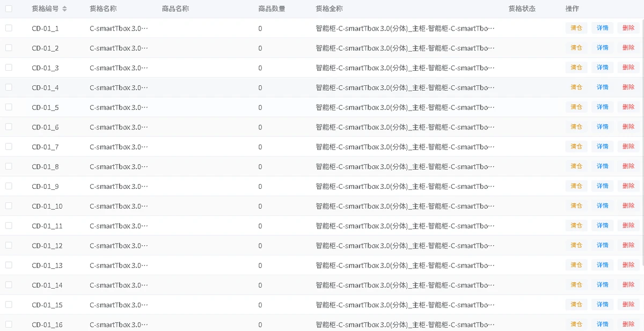Select row CD-01_11 with its checkbox
Screen dimensions: 644x331
point(9,225)
